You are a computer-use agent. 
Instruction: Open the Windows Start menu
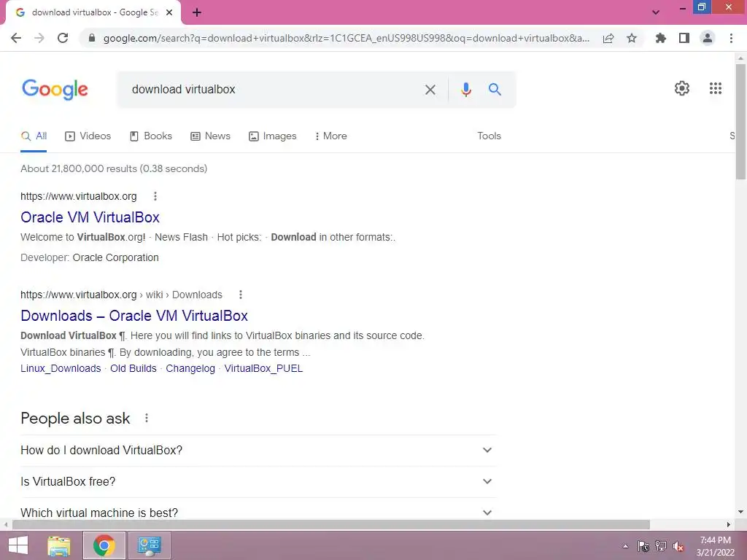click(18, 545)
